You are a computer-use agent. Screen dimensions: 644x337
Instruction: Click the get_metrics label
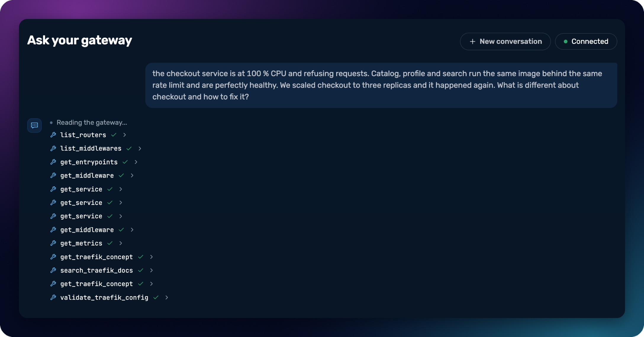pyautogui.click(x=81, y=243)
